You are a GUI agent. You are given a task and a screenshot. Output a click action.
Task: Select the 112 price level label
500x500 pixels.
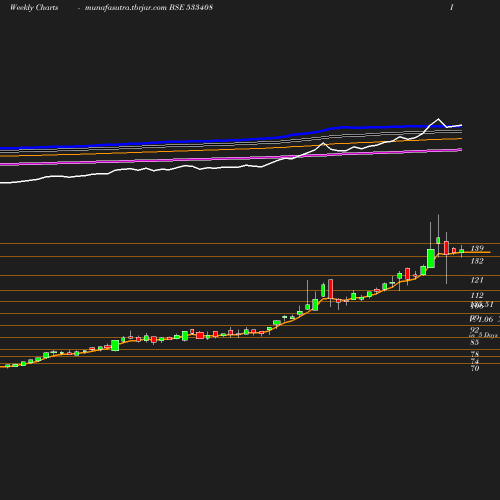477,295
